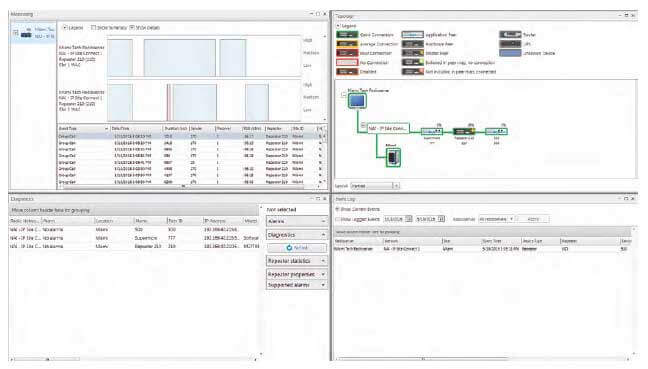The width and height of the screenshot is (648, 369).
Task: Sort by Event Type column in Monitoring
Action: point(83,129)
